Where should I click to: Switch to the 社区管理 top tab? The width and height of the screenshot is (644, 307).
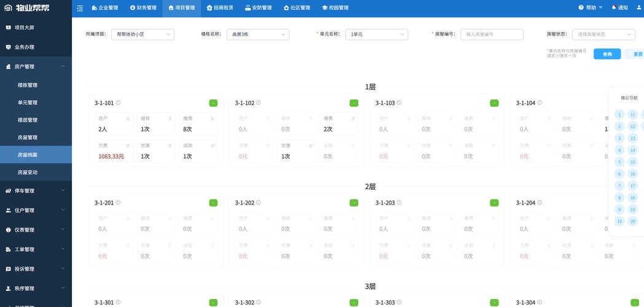click(297, 8)
